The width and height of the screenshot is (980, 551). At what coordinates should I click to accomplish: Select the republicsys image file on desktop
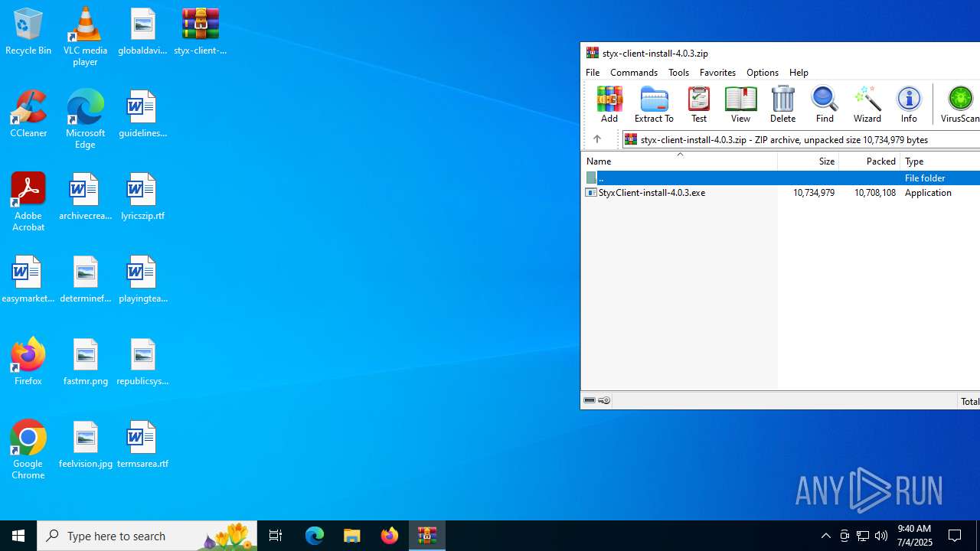(x=142, y=362)
